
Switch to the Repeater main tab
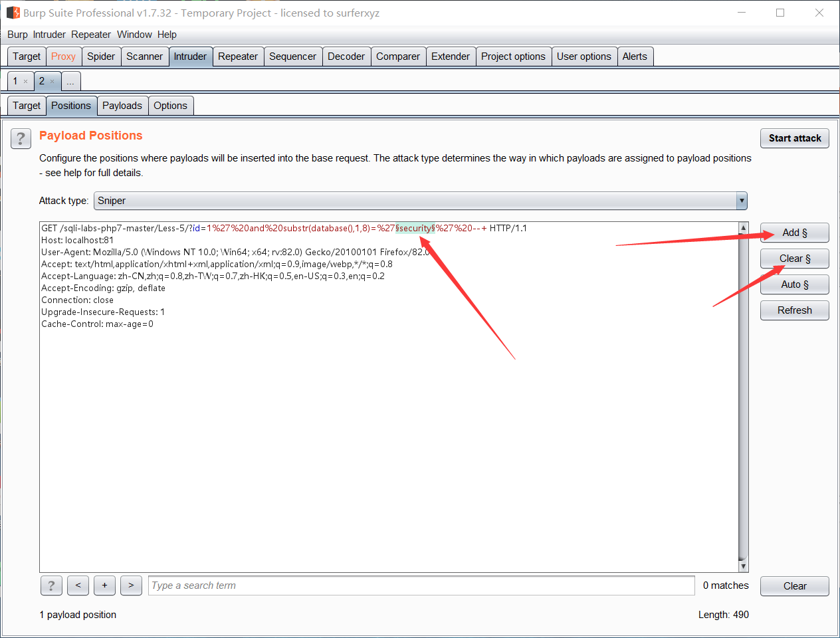[238, 56]
